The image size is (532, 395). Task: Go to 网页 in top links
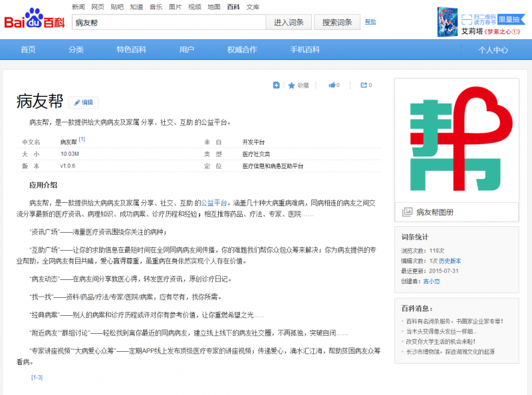click(98, 7)
